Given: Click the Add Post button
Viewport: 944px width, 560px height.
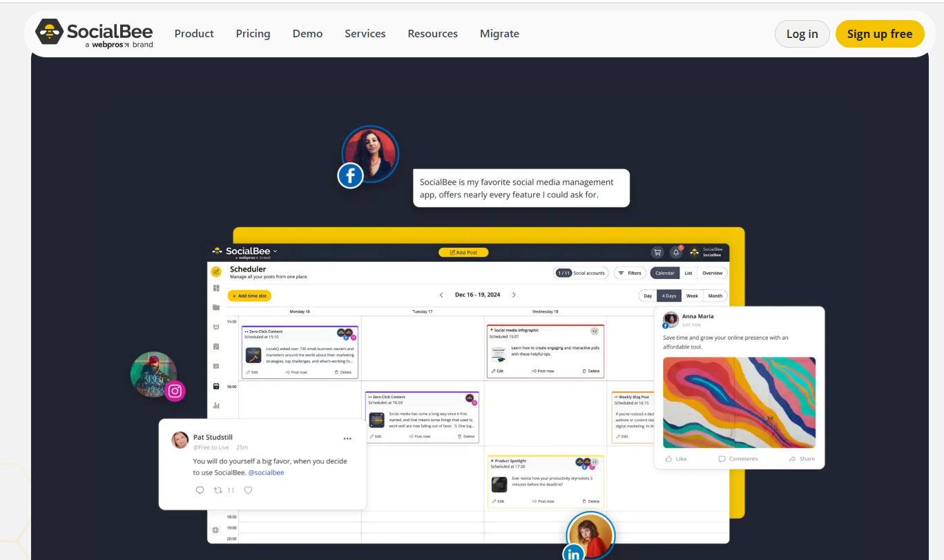Looking at the screenshot, I should pos(463,252).
